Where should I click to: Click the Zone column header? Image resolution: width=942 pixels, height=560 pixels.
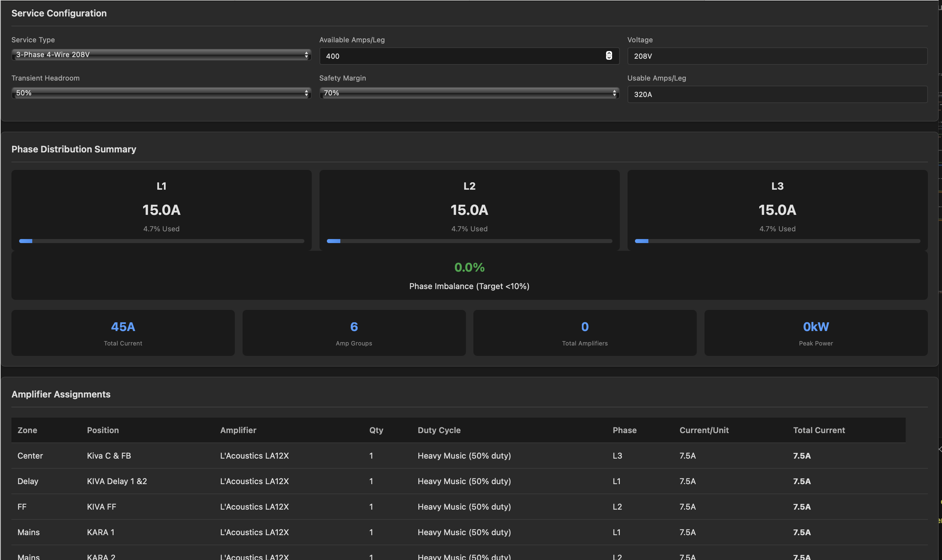(x=27, y=430)
